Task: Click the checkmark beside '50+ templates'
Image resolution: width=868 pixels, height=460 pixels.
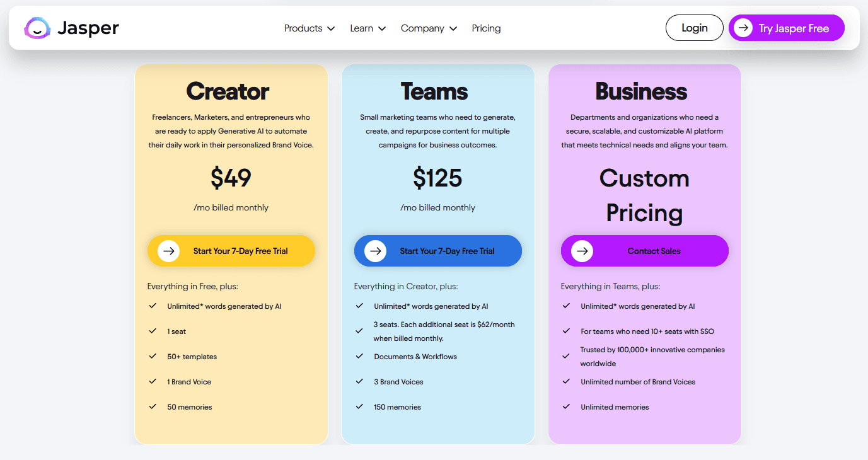Action: pyautogui.click(x=153, y=356)
